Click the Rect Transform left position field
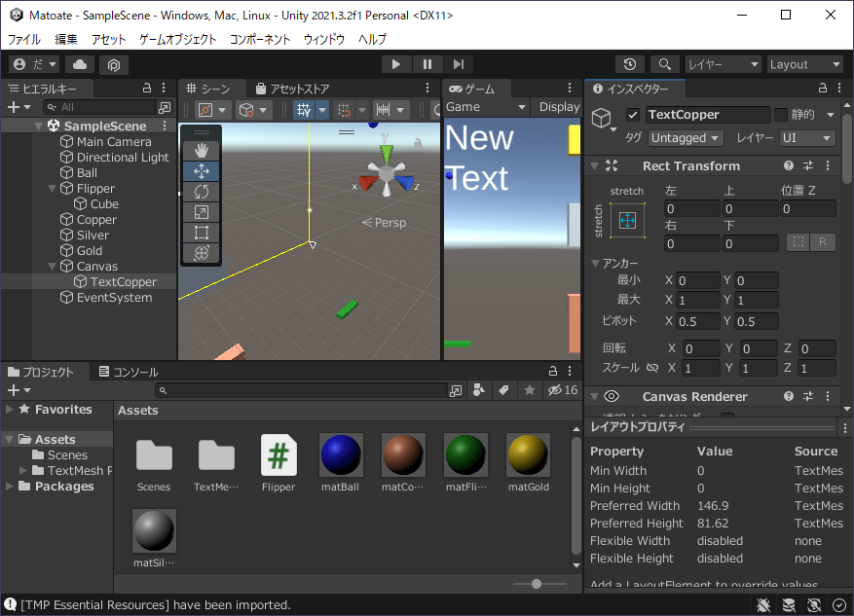The width and height of the screenshot is (854, 616). tap(691, 208)
